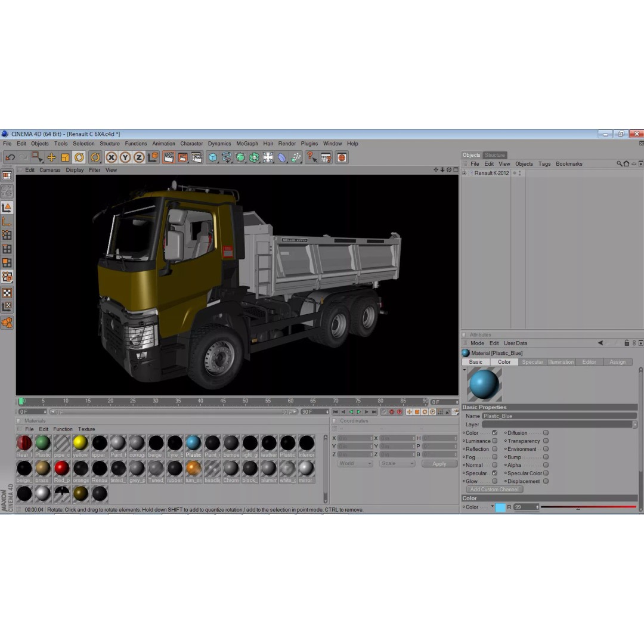Enable the Luminance channel checkbox
The image size is (644, 644).
pos(494,441)
